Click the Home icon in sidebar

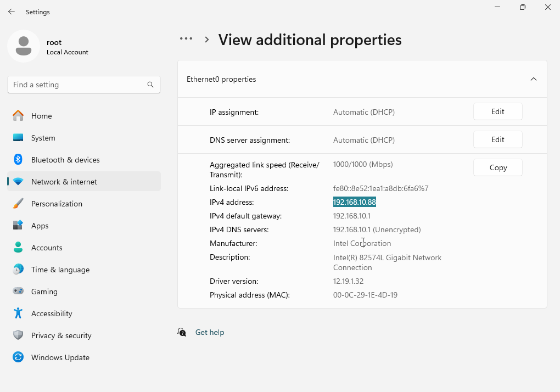[18, 116]
